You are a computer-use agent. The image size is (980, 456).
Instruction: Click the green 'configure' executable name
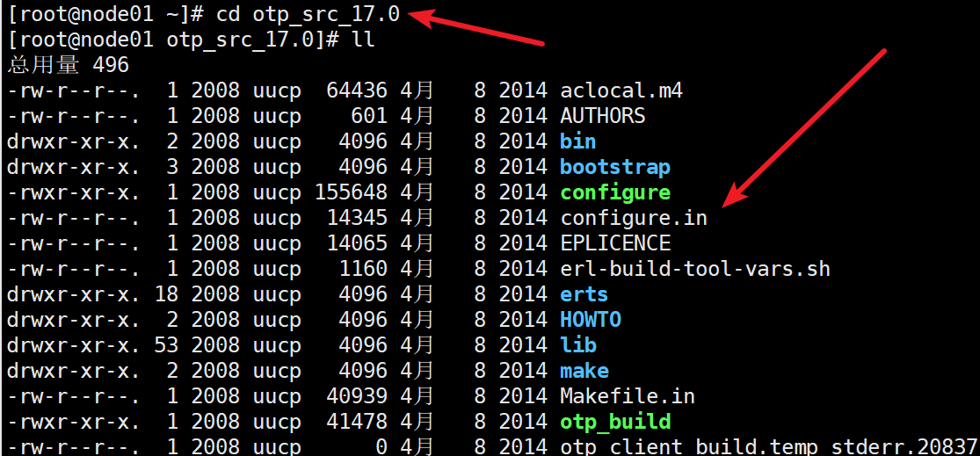tap(615, 192)
